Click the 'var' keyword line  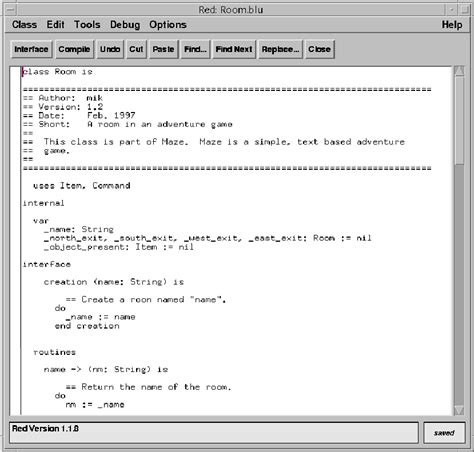click(41, 221)
